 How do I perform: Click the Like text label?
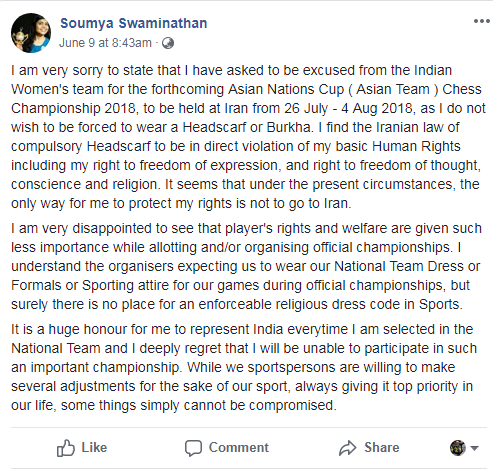point(94,447)
